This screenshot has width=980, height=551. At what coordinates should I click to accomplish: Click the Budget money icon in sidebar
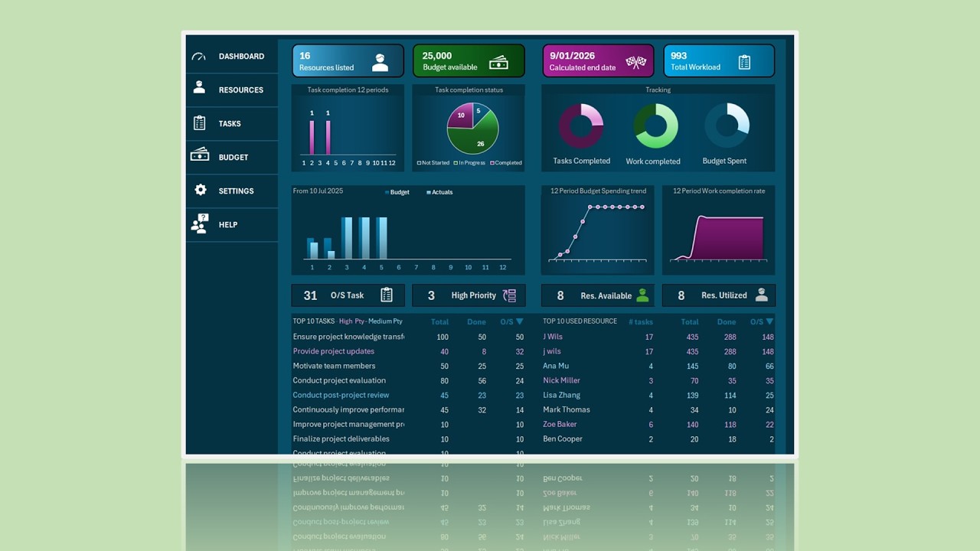199,155
